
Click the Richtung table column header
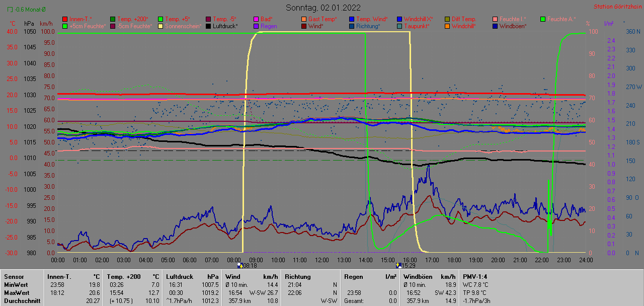[298, 277]
